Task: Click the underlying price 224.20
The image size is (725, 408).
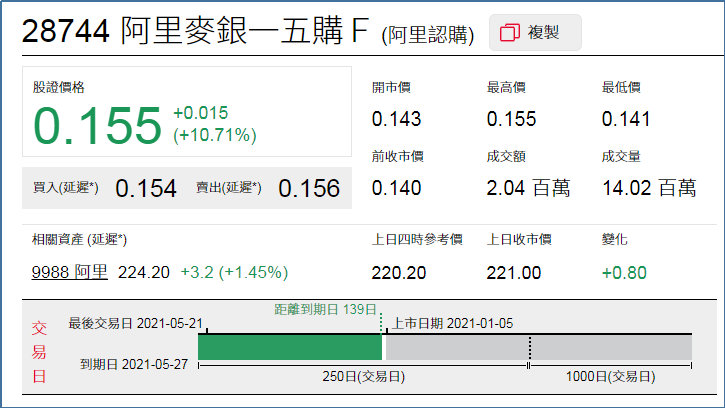Action: [x=144, y=272]
